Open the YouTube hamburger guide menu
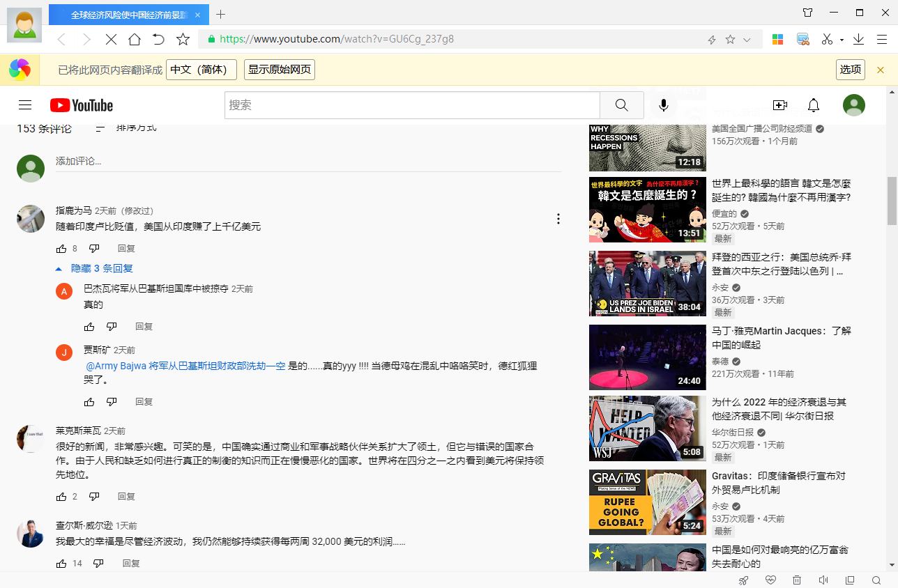898x588 pixels. tap(25, 105)
